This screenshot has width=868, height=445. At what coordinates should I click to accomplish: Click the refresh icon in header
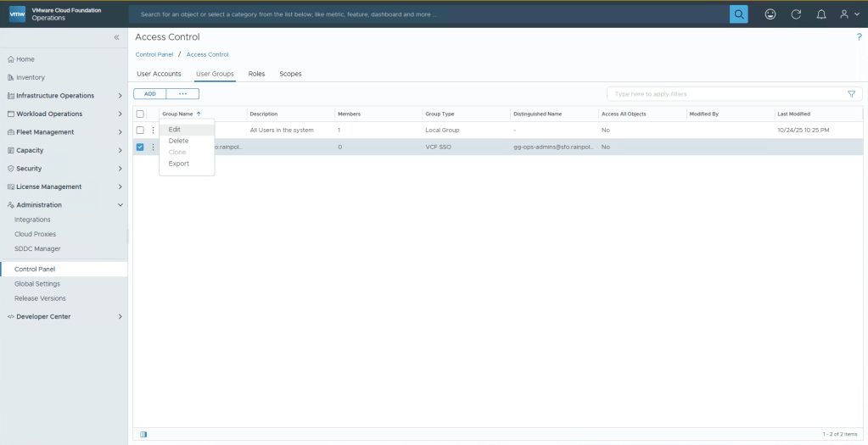tap(795, 14)
